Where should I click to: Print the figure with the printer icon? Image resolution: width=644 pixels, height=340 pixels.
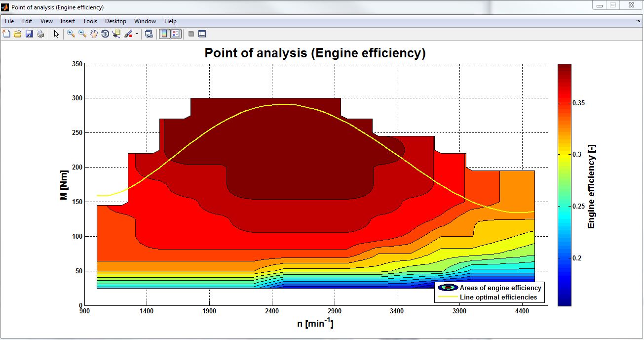pyautogui.click(x=40, y=34)
